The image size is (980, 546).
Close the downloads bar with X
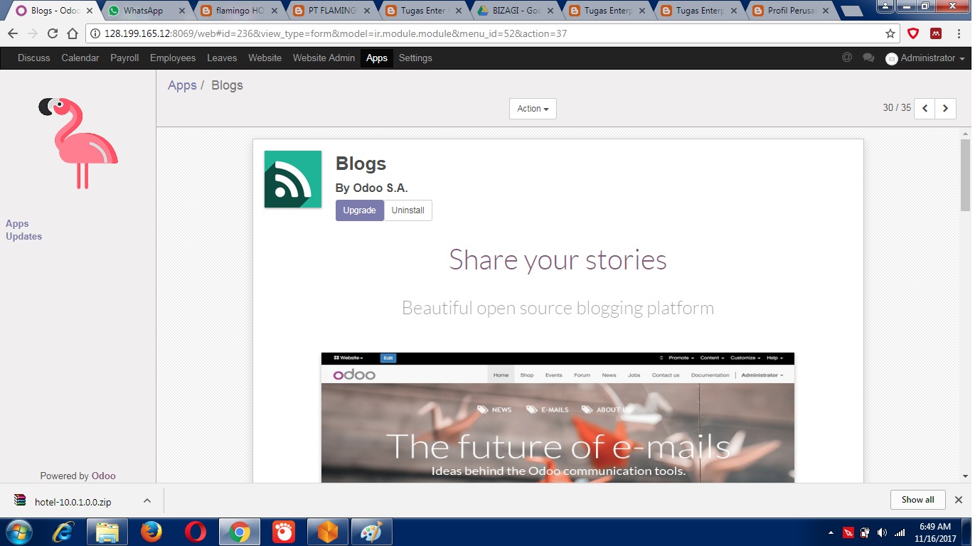[x=959, y=500]
